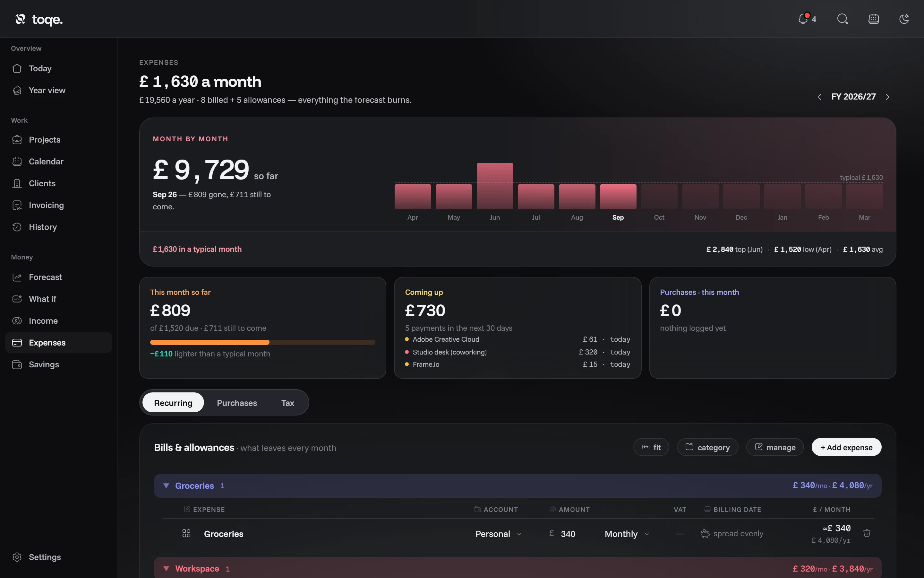Select the Jun bar in chart
This screenshot has height=578, width=924.
[x=495, y=186]
